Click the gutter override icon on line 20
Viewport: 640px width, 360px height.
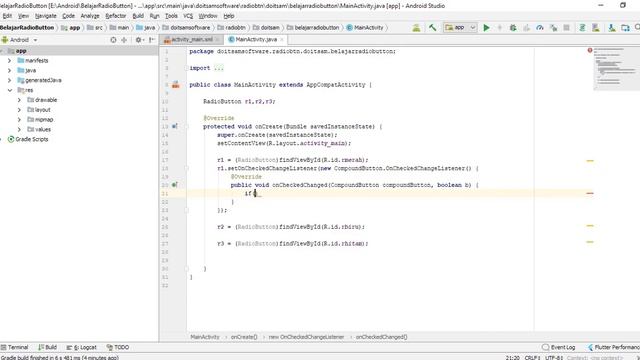point(175,185)
